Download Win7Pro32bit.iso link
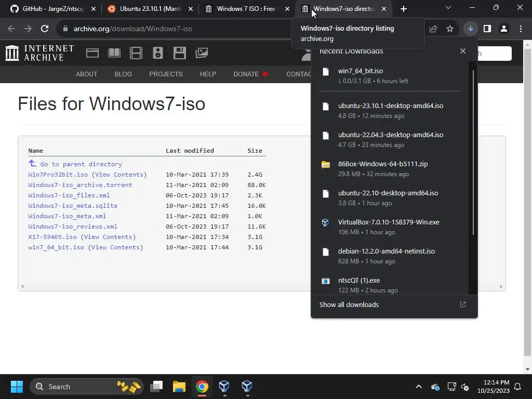Screen dimensions: 532x399 click(x=58, y=175)
